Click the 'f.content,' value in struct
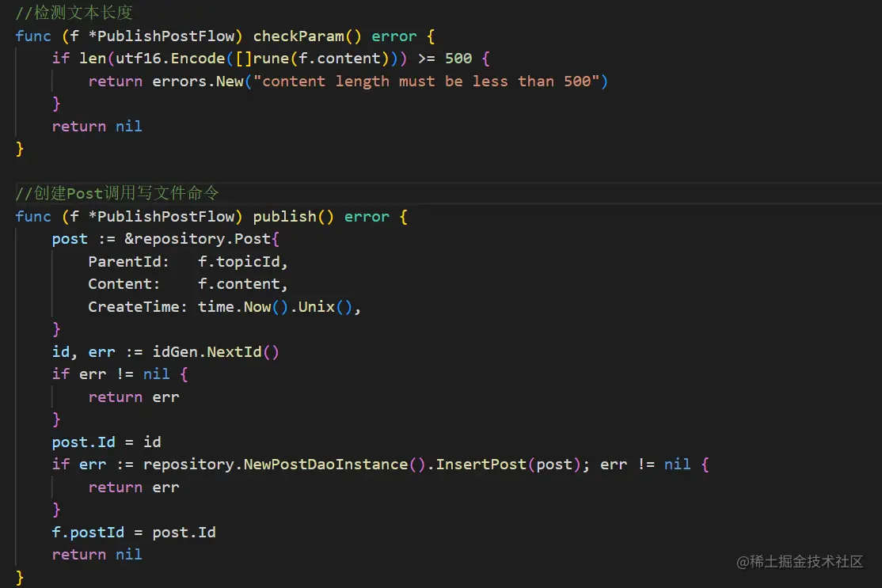The width and height of the screenshot is (882, 588). click(243, 284)
